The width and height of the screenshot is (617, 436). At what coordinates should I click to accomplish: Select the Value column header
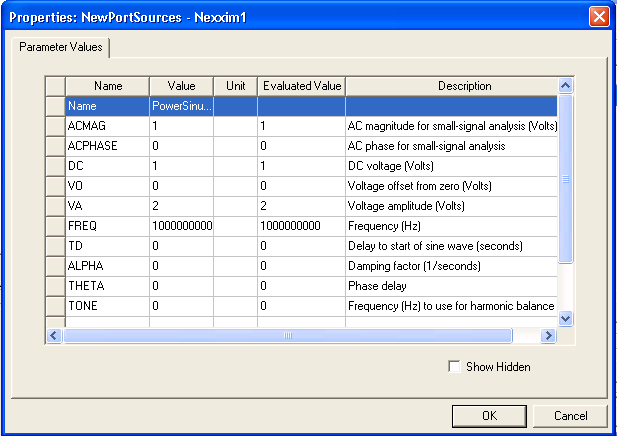(181, 86)
